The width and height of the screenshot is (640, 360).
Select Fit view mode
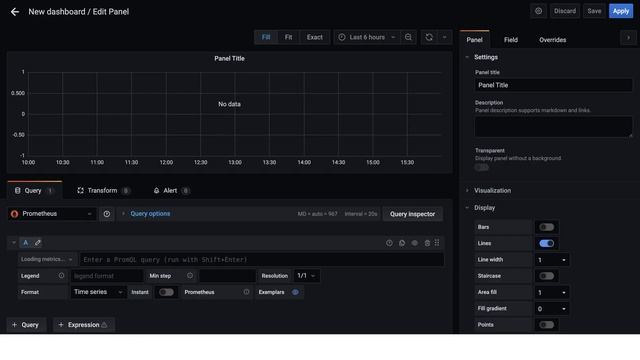(x=289, y=37)
